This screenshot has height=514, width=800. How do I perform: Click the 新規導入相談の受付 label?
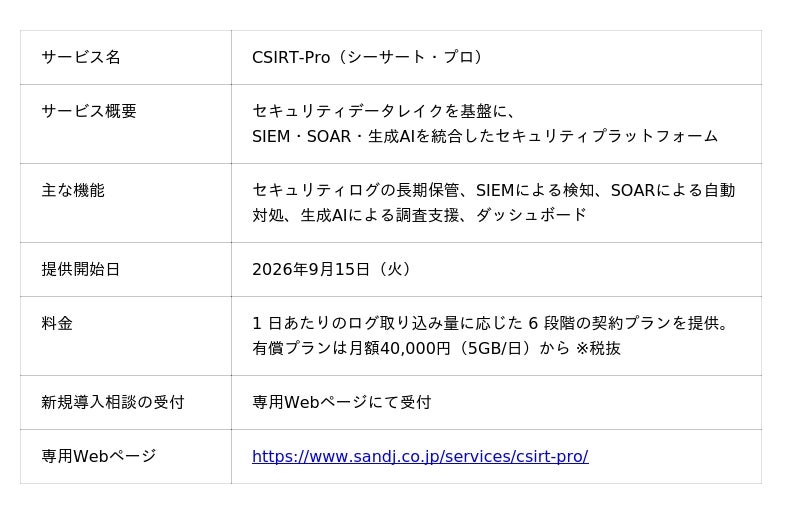pyautogui.click(x=113, y=402)
